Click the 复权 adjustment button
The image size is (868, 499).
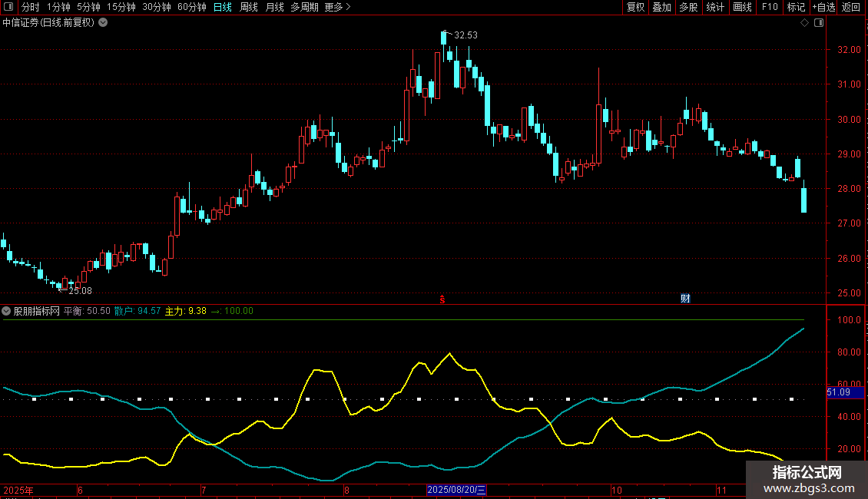635,7
